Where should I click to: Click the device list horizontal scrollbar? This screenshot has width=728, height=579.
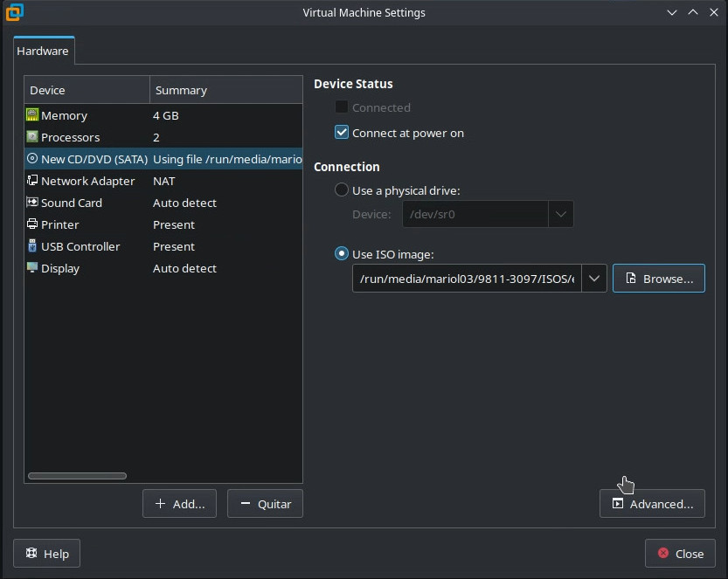point(77,476)
